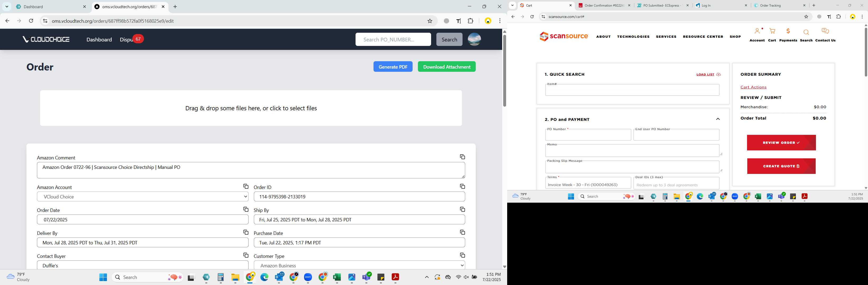Switch to the Order Tracking tab
Viewport: 868px width, 285px height.
[x=780, y=5]
